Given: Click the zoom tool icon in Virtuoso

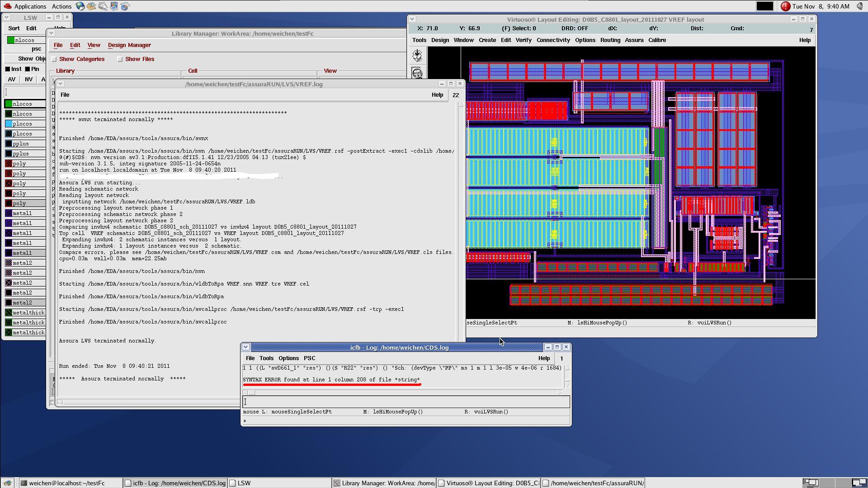Looking at the screenshot, I should (x=417, y=74).
